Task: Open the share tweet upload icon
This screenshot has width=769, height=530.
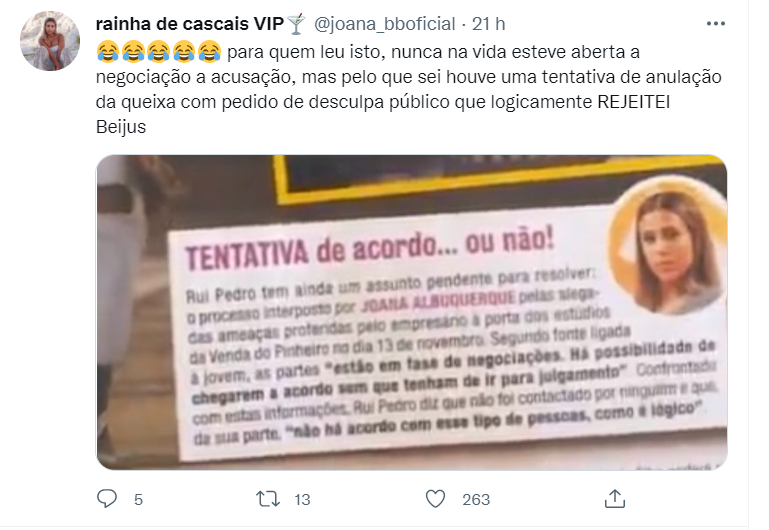Action: click(615, 499)
